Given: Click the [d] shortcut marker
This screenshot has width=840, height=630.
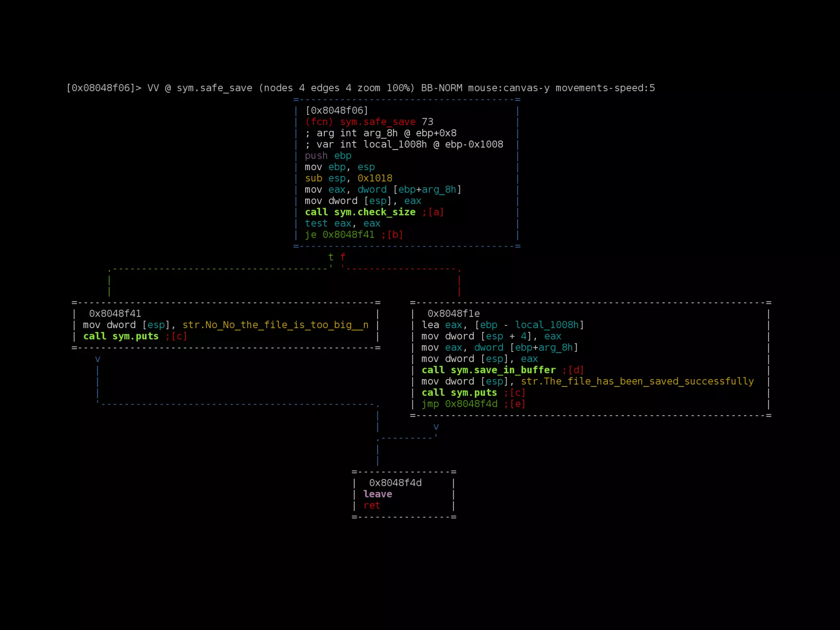Looking at the screenshot, I should point(576,370).
